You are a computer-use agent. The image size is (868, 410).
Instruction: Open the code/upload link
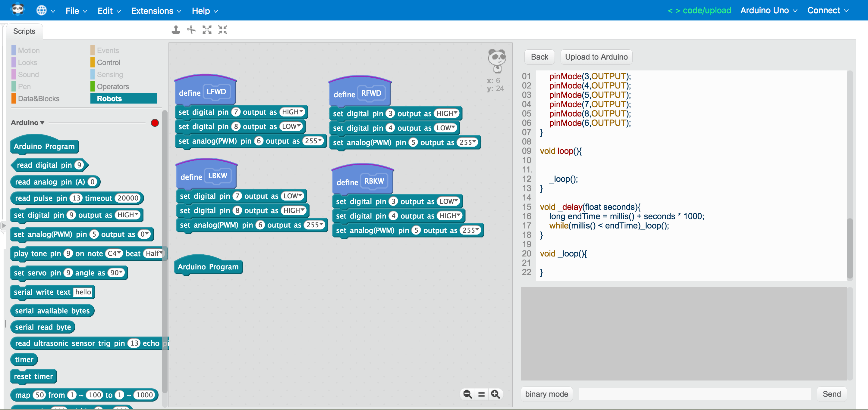click(699, 11)
